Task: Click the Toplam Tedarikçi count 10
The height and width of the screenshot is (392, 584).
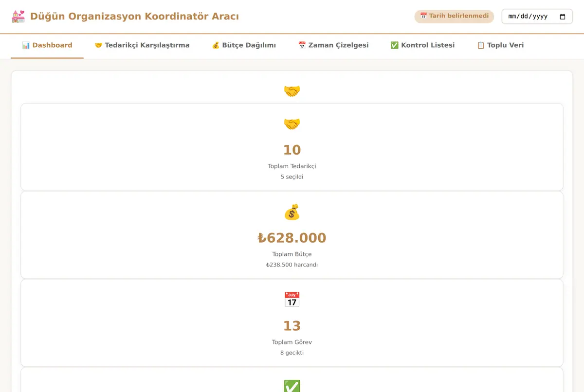Action: [x=292, y=150]
